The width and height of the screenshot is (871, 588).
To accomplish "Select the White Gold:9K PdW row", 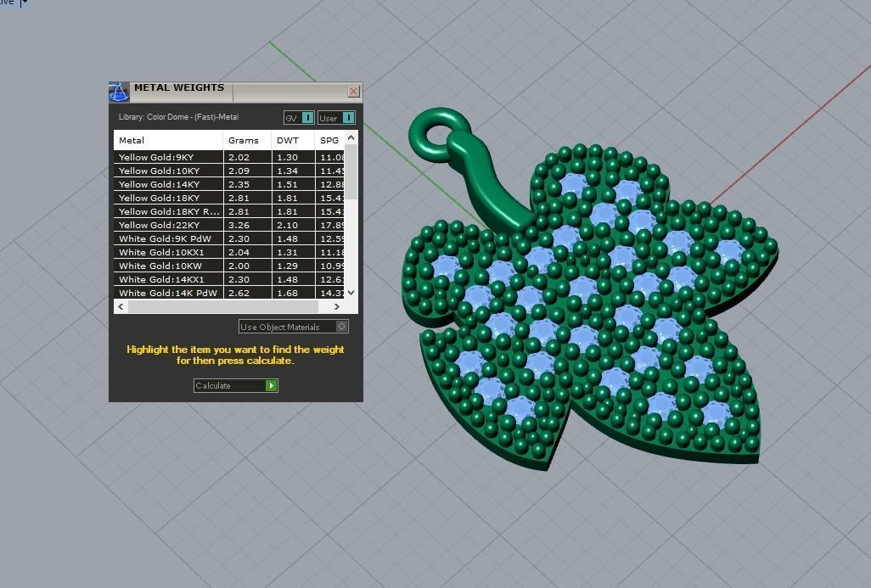I will click(x=229, y=238).
